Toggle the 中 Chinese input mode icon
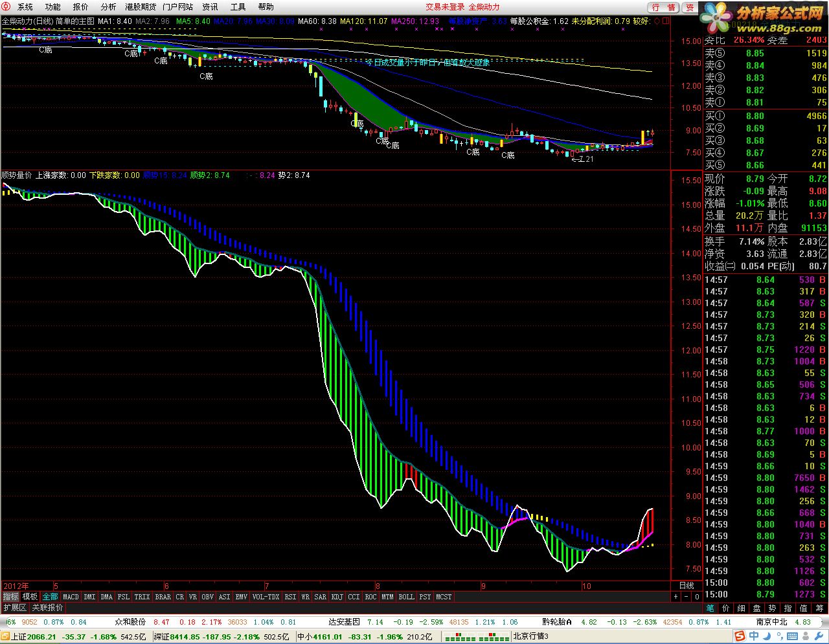 754,637
